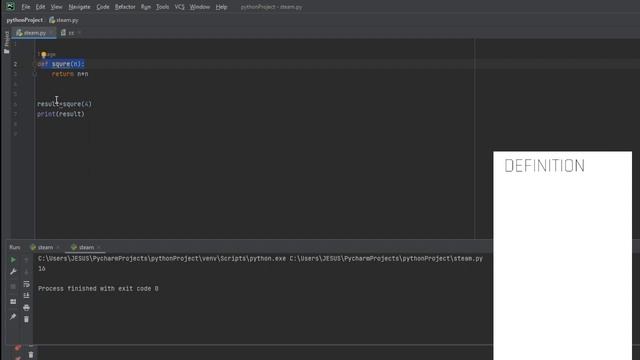Click the up arrow in Run toolbar
Viewport: 640px width, 360px height.
(x=27, y=260)
